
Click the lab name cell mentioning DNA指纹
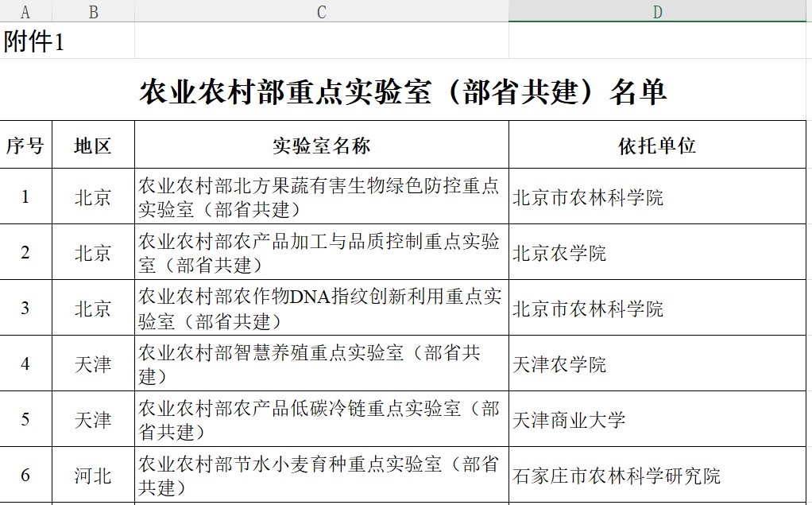[x=321, y=309]
